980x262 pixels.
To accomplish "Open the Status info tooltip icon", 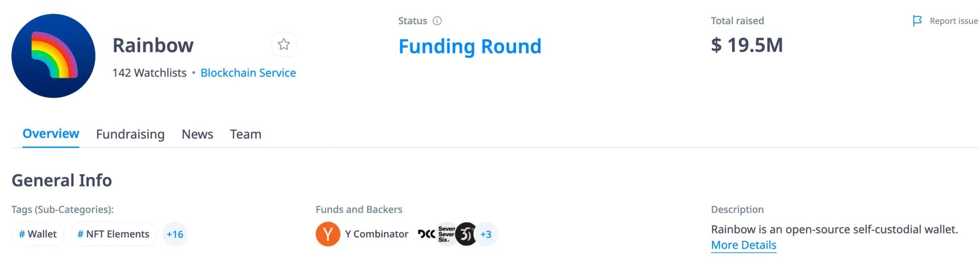I will coord(437,21).
